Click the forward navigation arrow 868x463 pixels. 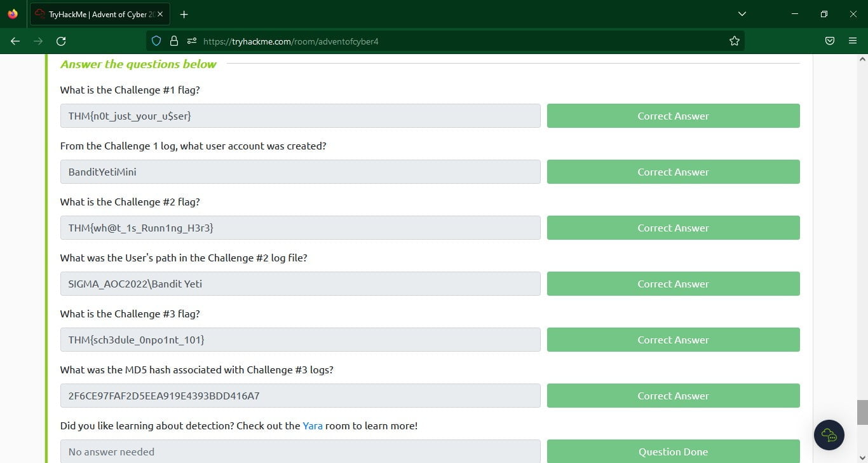coord(38,41)
